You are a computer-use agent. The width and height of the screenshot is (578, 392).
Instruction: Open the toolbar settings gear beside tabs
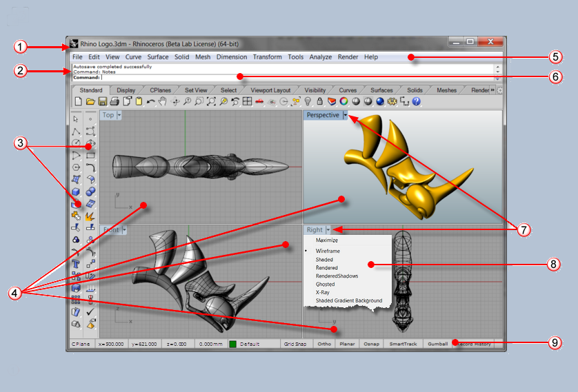(x=500, y=90)
